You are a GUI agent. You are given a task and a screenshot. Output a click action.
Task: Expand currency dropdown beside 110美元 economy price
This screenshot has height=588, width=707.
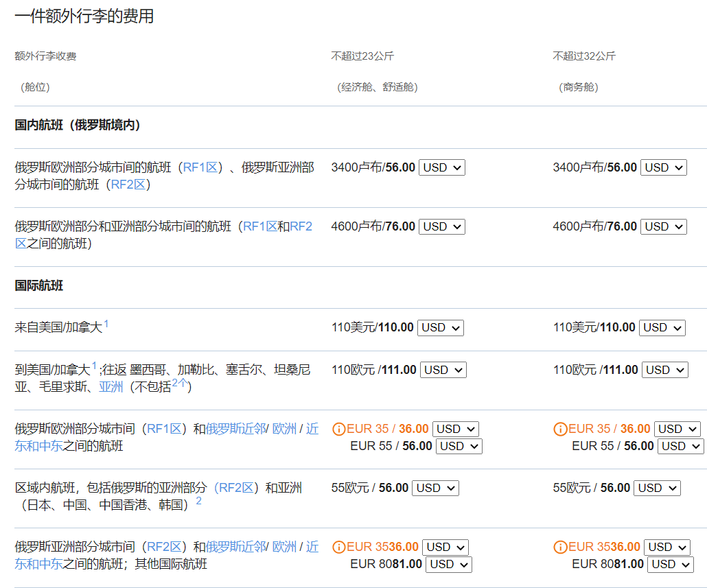click(440, 328)
